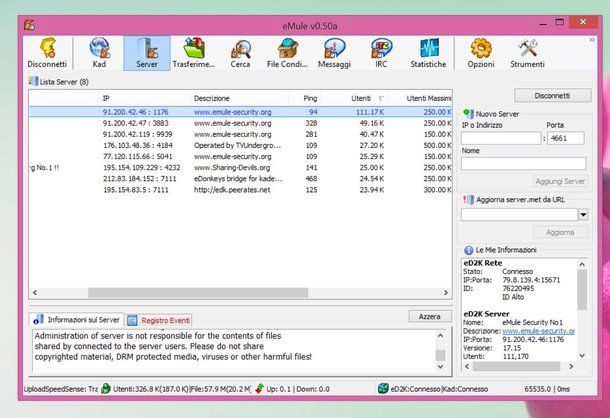Click the server.met URL input field
The height and width of the screenshot is (418, 610).
[x=519, y=214]
